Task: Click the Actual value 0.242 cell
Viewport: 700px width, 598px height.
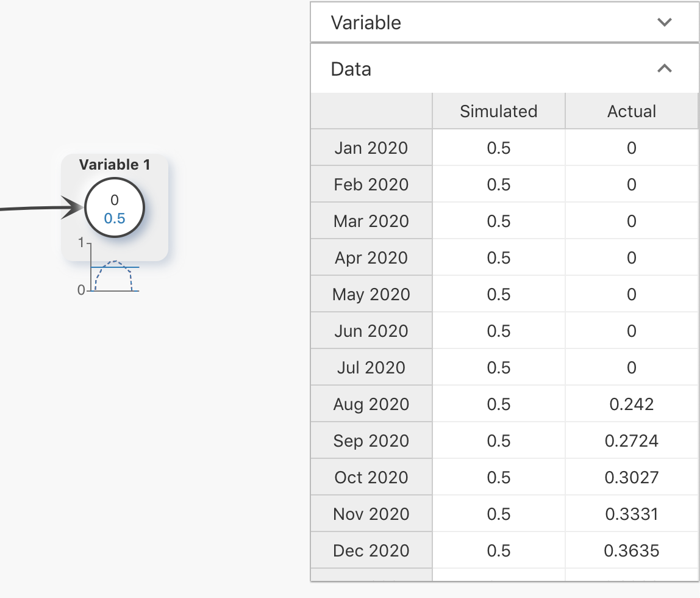Action: point(631,404)
